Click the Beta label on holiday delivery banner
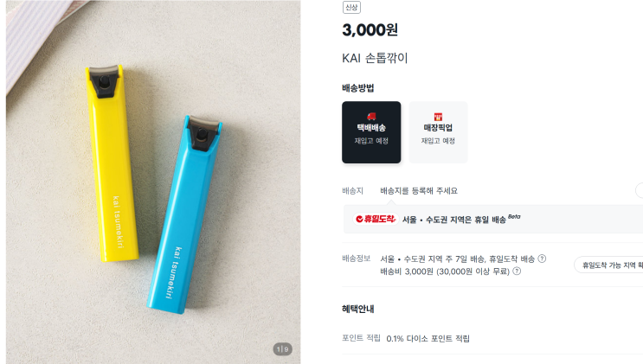 tap(514, 216)
